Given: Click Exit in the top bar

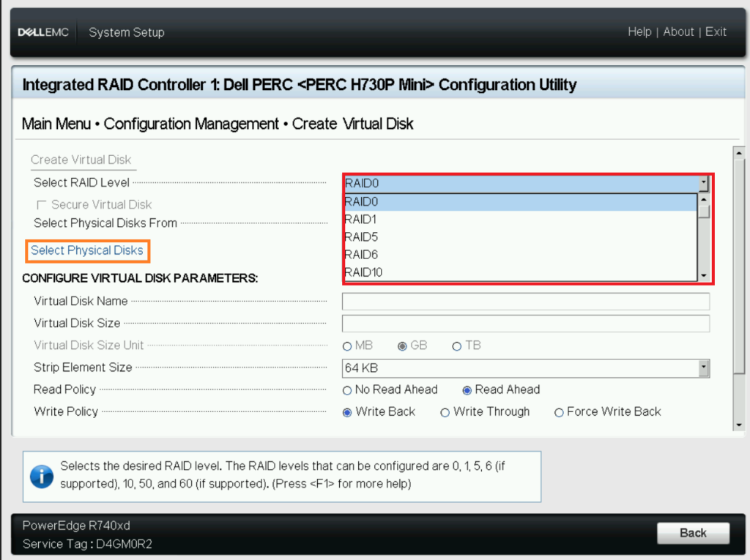Looking at the screenshot, I should coord(716,32).
